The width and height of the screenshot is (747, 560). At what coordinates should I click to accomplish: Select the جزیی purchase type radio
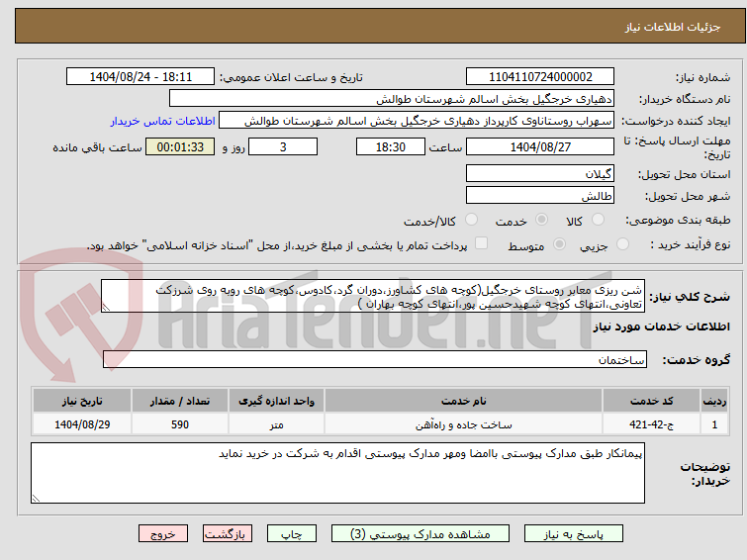click(622, 244)
